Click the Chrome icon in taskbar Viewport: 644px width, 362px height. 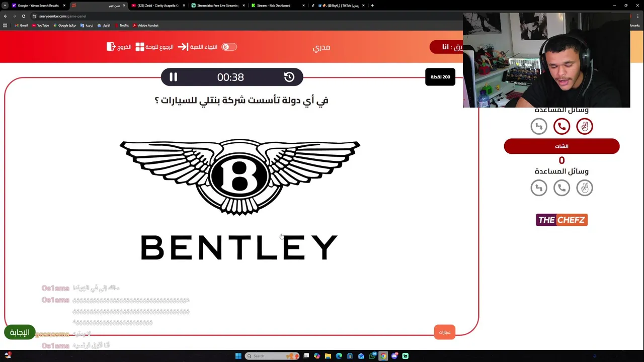pyautogui.click(x=383, y=356)
